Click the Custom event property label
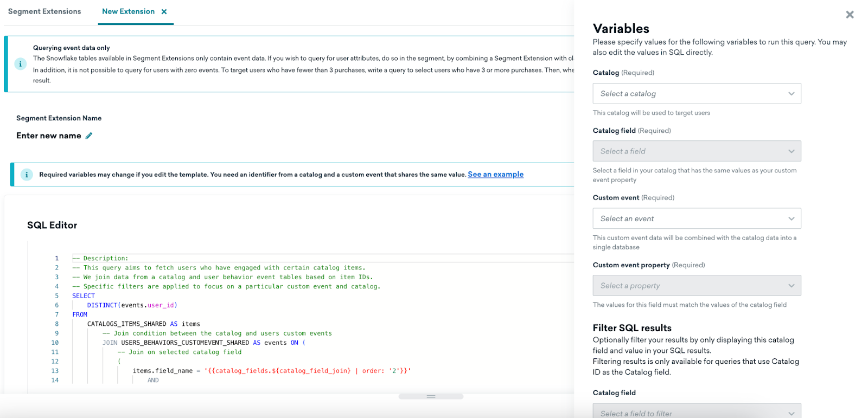Viewport: 868px width, 418px height. pyautogui.click(x=631, y=265)
